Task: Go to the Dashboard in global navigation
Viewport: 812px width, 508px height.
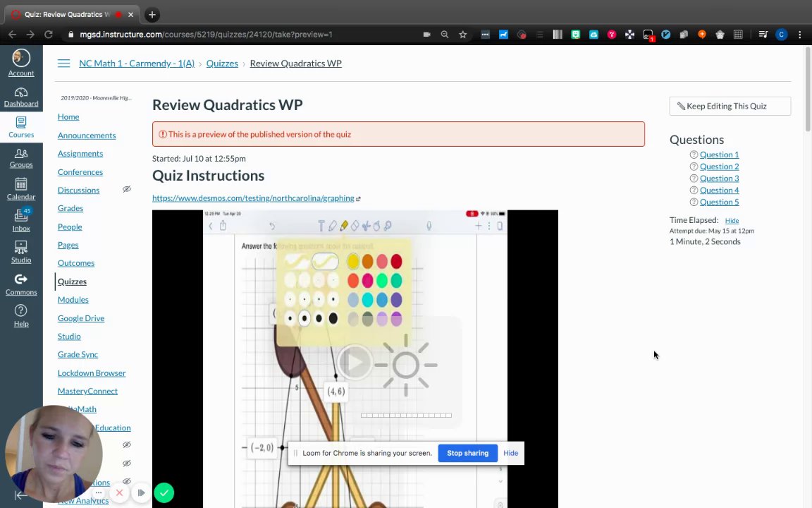Action: [x=21, y=97]
